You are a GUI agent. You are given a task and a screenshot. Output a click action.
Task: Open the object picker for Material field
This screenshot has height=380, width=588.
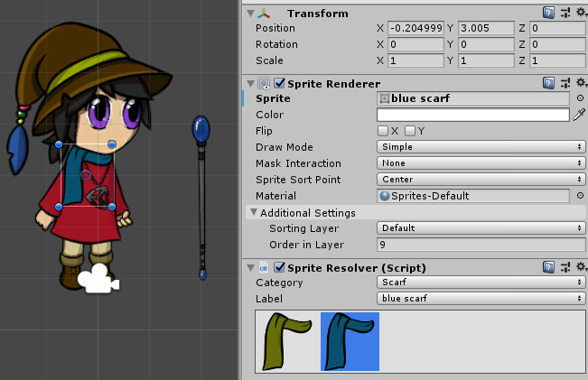tap(580, 196)
